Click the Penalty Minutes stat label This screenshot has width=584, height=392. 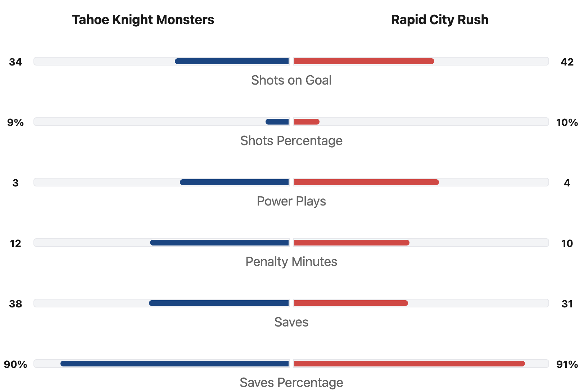(291, 262)
